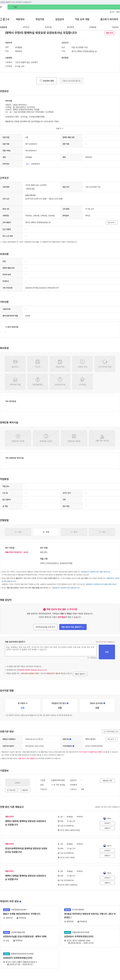
Task: Click the 고용24 logo
Action: pos(4,19)
